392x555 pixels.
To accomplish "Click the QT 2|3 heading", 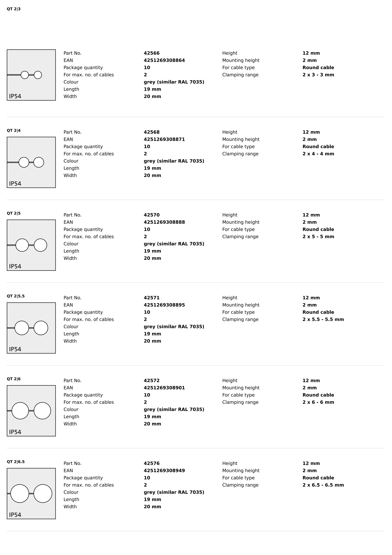I will pyautogui.click(x=13, y=9).
